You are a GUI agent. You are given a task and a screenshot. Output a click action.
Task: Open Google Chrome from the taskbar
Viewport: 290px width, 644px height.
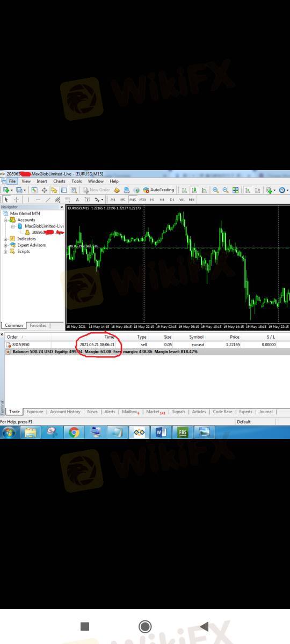[74, 432]
